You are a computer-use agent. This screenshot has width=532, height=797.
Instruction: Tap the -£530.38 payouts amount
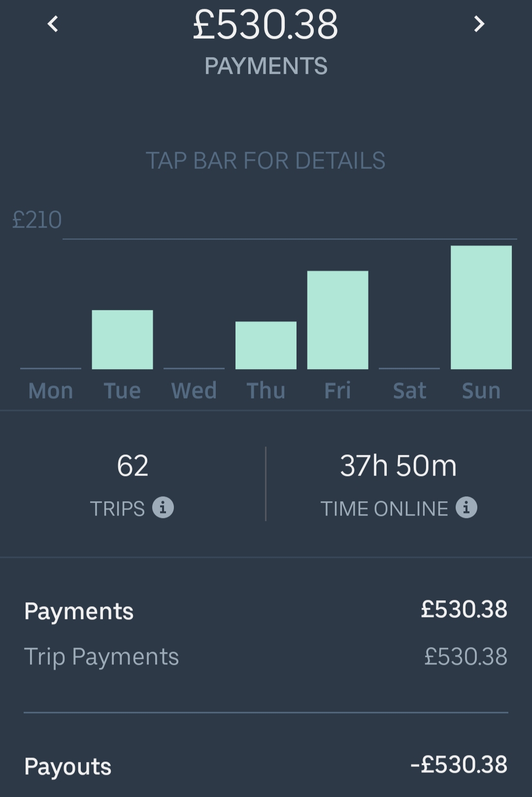tap(459, 764)
